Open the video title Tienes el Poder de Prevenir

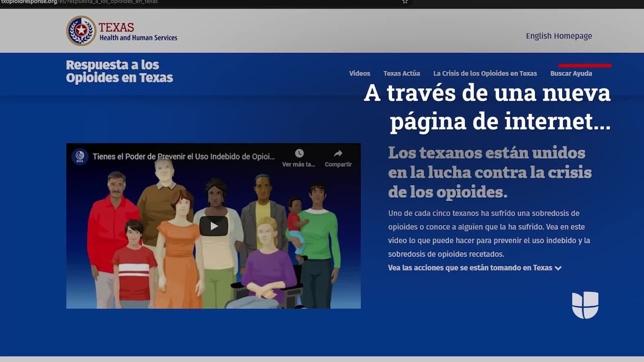point(184,156)
